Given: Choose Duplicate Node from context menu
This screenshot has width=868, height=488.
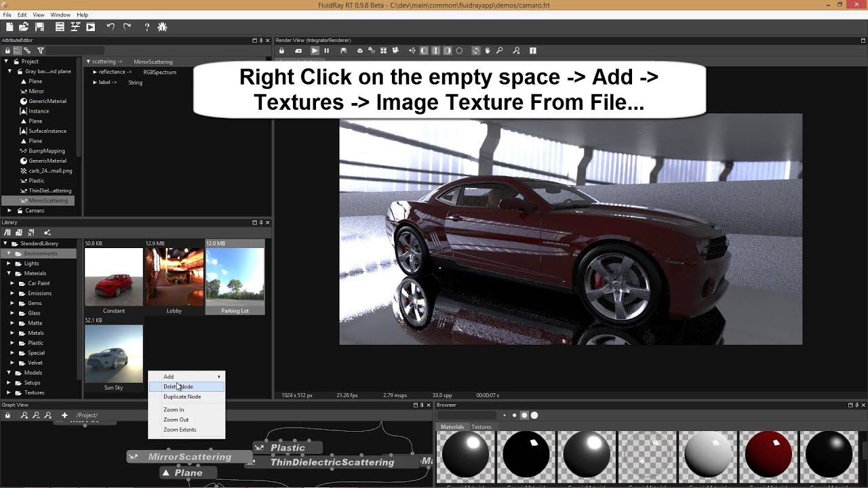Looking at the screenshot, I should point(186,396).
